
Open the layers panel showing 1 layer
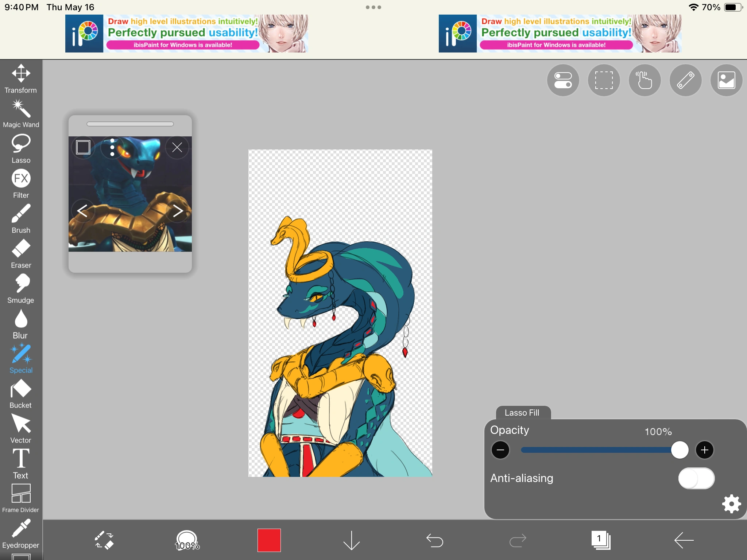(600, 540)
